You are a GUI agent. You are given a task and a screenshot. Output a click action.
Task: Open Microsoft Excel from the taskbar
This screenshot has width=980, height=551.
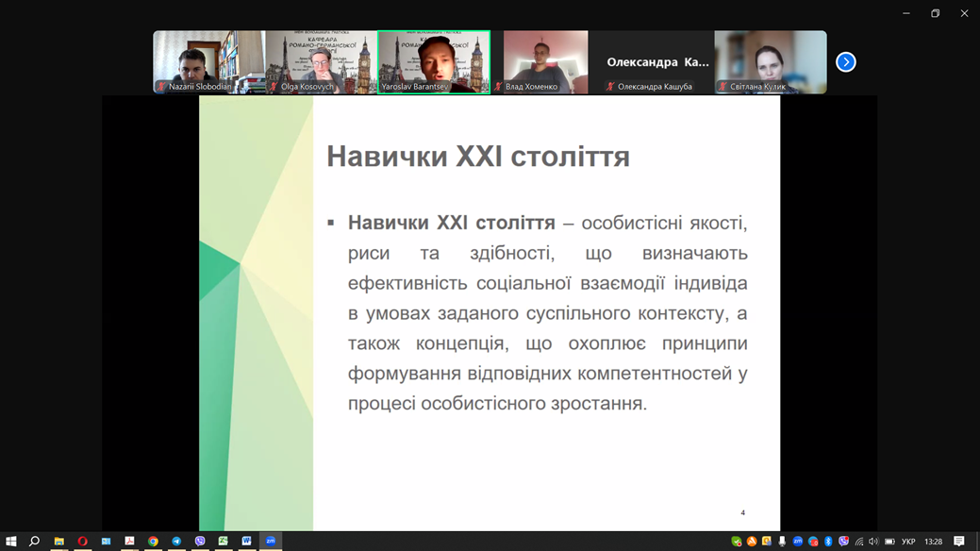pos(224,543)
